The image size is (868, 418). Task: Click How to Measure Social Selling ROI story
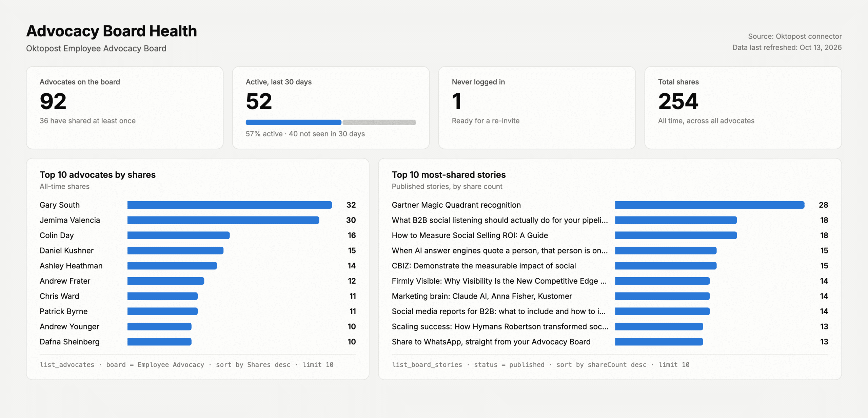pos(470,235)
